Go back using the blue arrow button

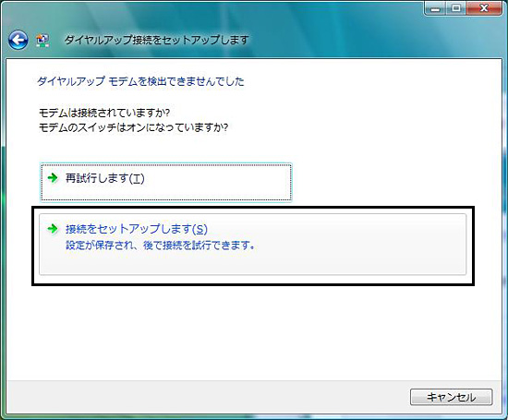18,40
